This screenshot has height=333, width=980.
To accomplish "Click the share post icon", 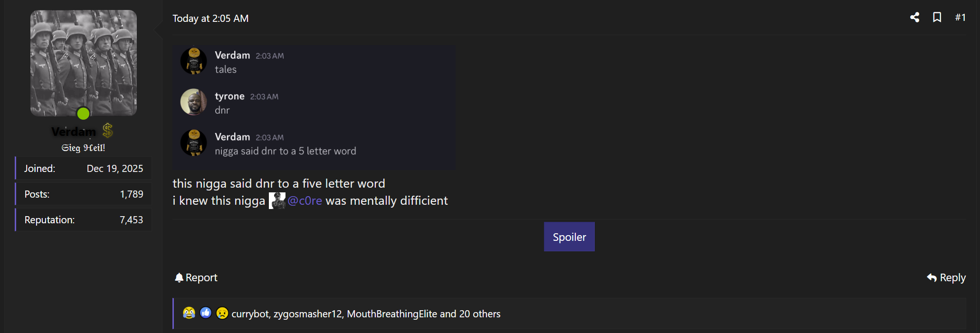I will point(914,18).
